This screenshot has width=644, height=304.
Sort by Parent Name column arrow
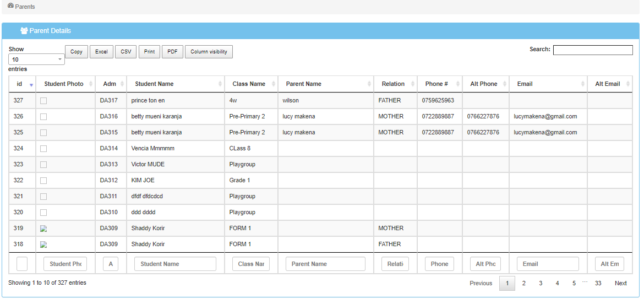(x=369, y=84)
